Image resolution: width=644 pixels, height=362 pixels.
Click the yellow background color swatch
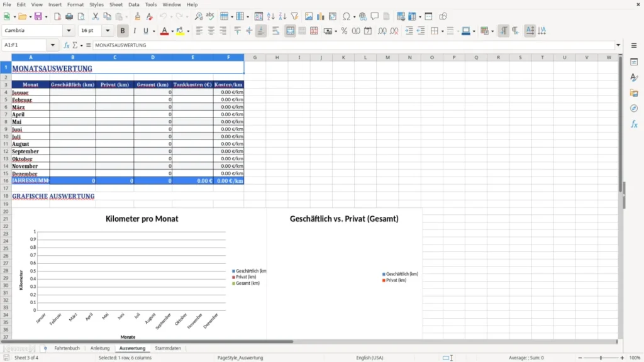click(180, 31)
